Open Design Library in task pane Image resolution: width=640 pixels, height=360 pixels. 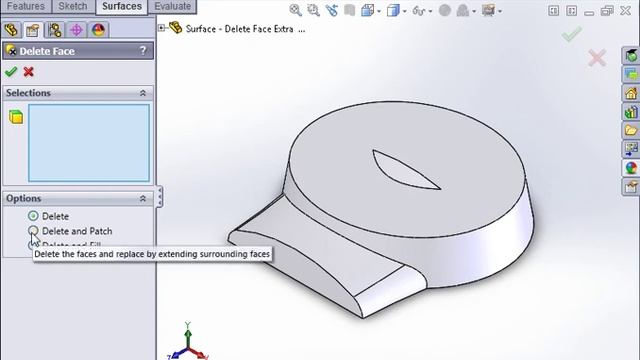[631, 74]
